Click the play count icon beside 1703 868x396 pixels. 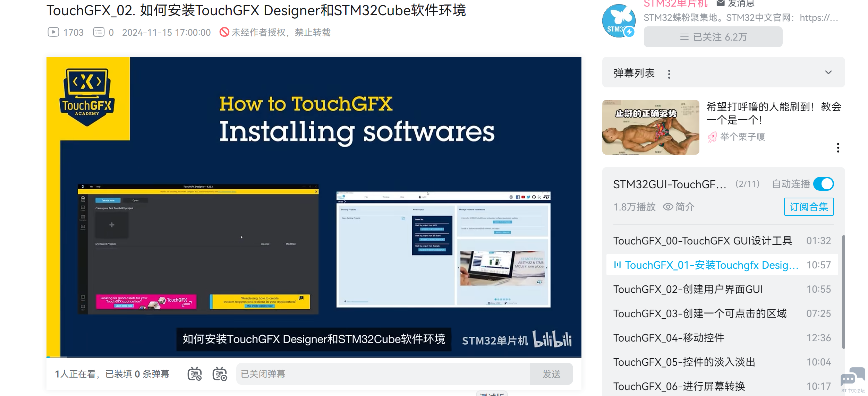pyautogui.click(x=53, y=32)
